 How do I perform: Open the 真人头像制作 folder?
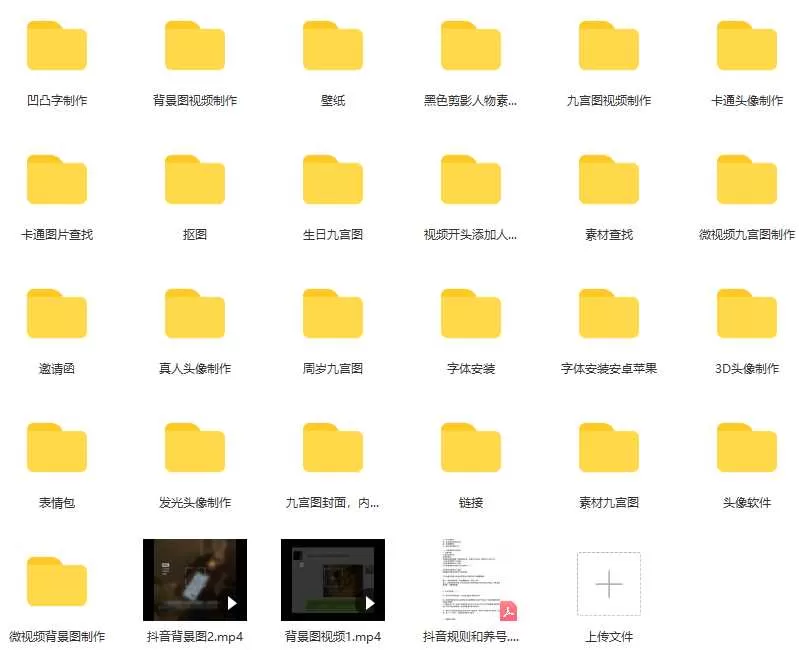pos(194,314)
